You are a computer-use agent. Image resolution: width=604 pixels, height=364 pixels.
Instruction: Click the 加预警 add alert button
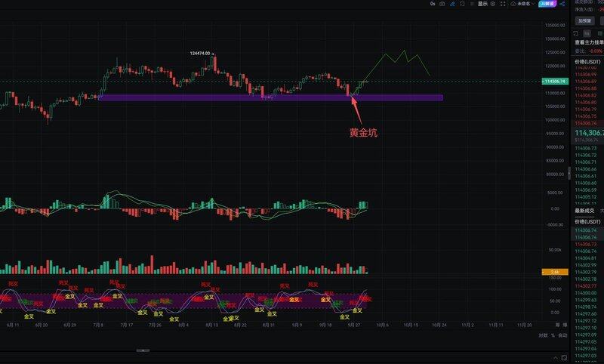click(584, 21)
